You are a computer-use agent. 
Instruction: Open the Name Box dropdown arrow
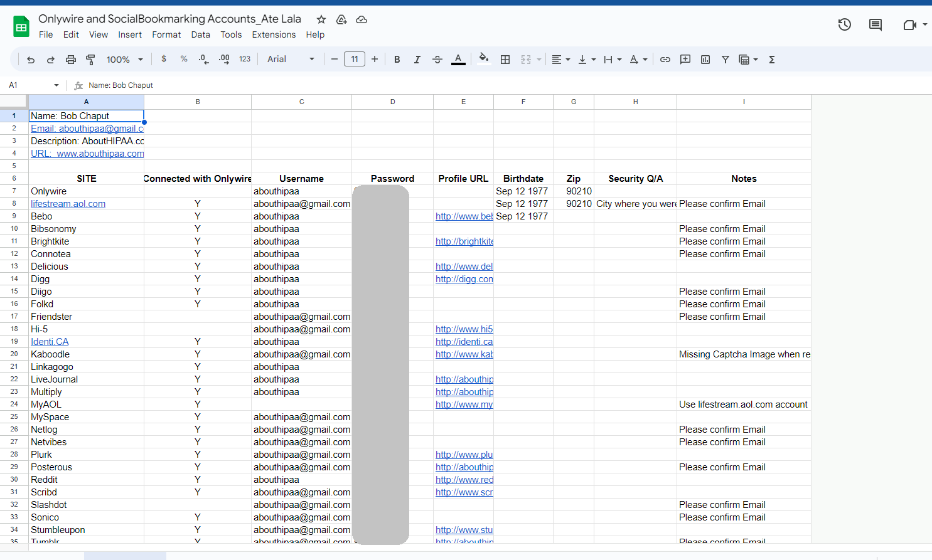coord(56,85)
